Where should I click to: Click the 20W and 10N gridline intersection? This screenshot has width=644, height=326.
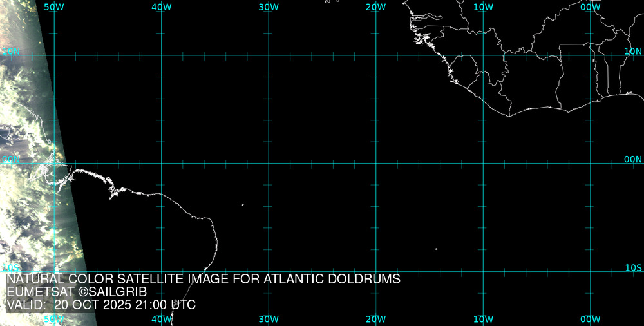coord(376,55)
